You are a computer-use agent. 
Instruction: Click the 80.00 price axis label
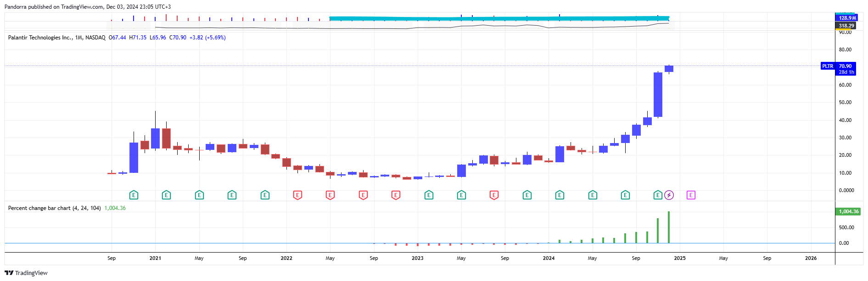click(x=845, y=50)
